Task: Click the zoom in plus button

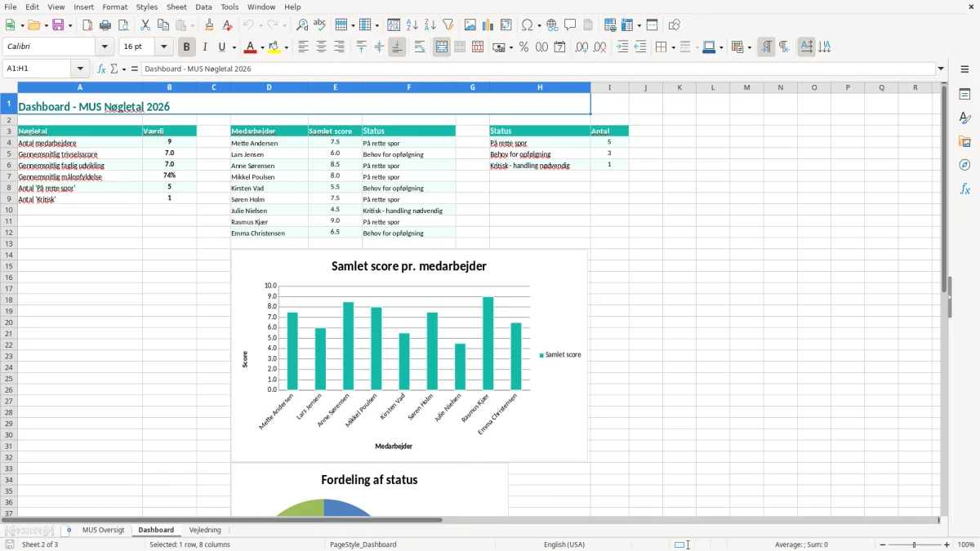Action: click(x=947, y=544)
